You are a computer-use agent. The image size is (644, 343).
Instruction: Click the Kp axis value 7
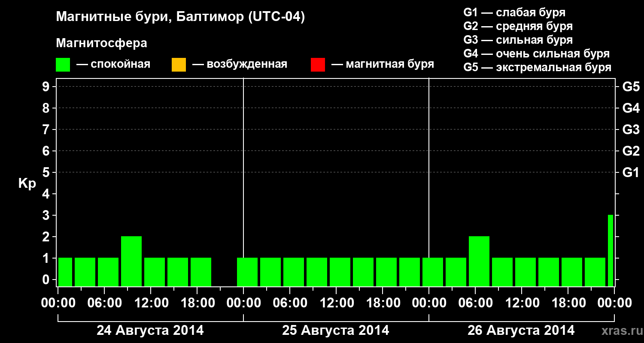pos(47,129)
